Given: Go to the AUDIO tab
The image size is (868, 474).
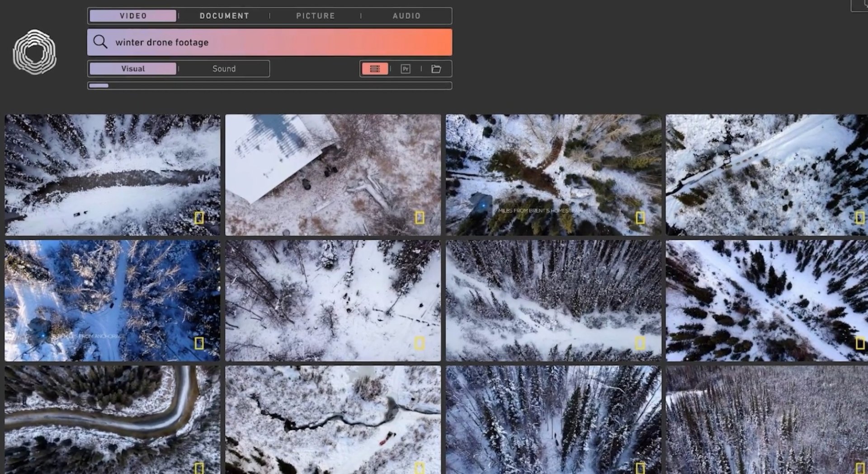Looking at the screenshot, I should [x=406, y=16].
